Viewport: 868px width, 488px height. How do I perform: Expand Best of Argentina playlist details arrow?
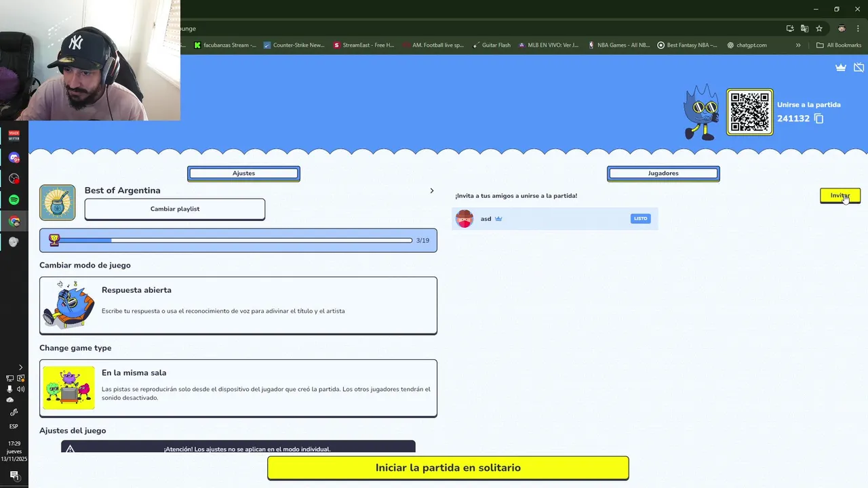point(431,190)
